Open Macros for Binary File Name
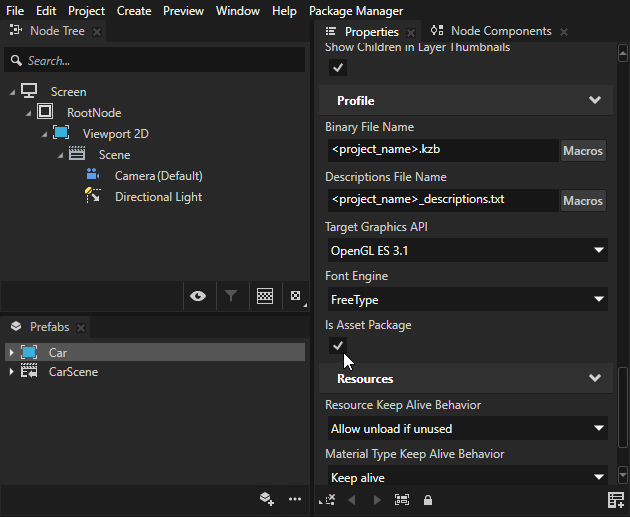 pos(583,151)
